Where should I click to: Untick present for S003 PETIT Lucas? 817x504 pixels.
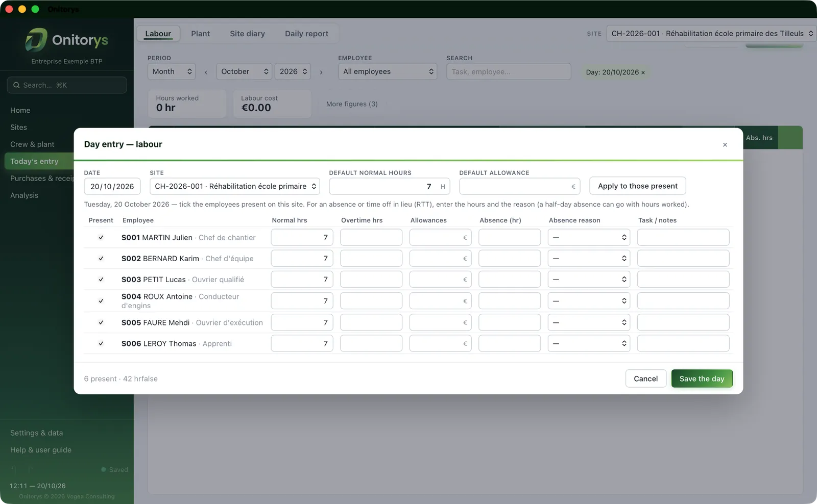point(101,280)
